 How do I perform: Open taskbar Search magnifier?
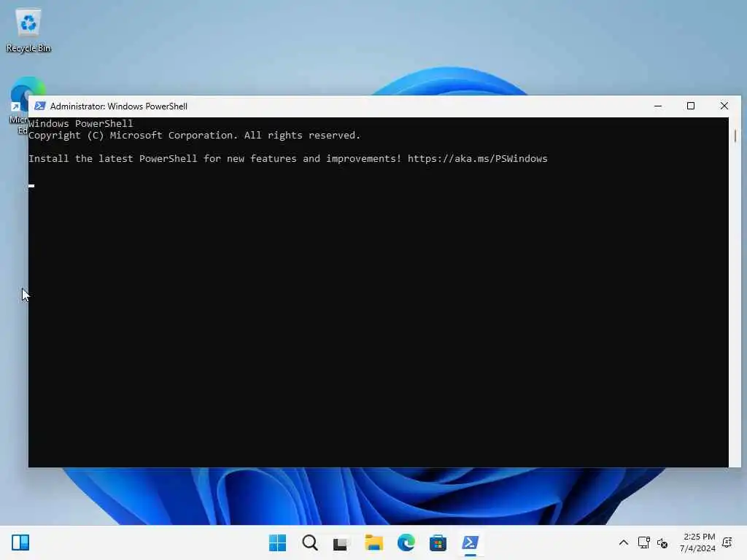tap(309, 542)
